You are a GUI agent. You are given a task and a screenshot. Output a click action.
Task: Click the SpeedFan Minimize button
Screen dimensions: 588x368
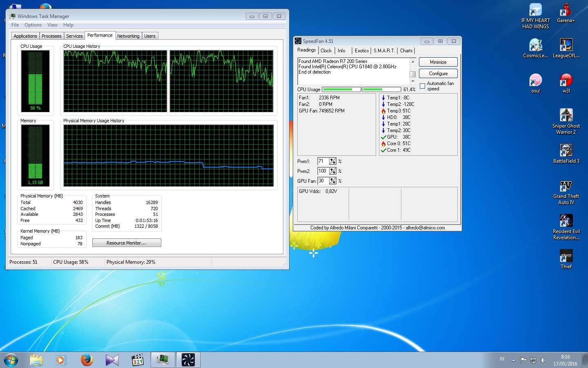(438, 62)
